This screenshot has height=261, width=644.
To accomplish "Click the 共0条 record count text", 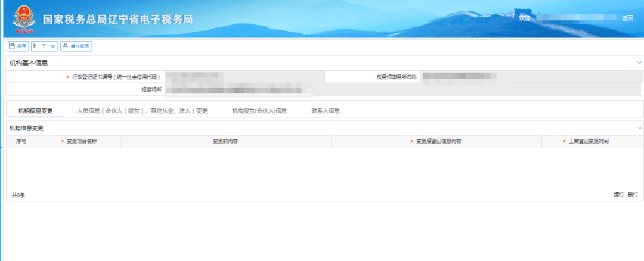I will click(x=18, y=195).
